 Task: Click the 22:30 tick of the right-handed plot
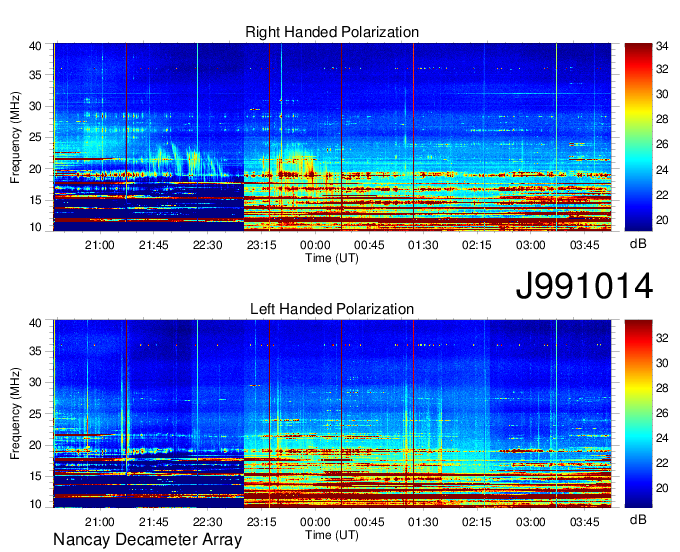(207, 245)
